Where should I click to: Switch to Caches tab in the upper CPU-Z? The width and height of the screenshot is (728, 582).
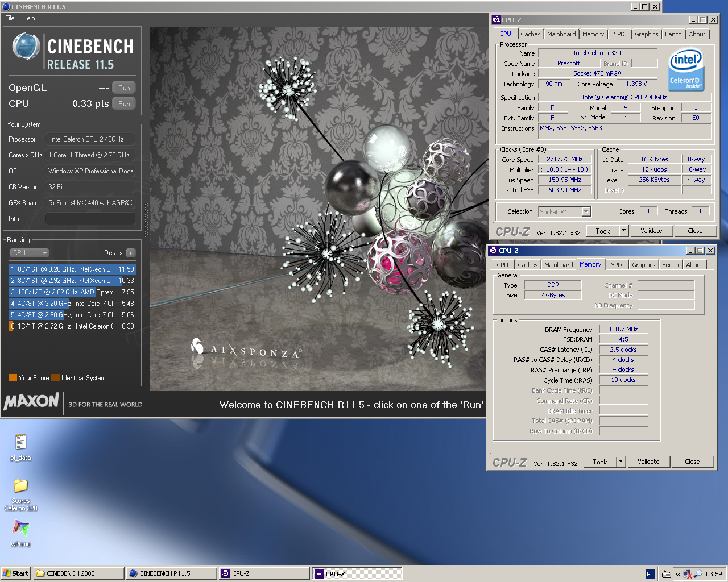tap(531, 34)
